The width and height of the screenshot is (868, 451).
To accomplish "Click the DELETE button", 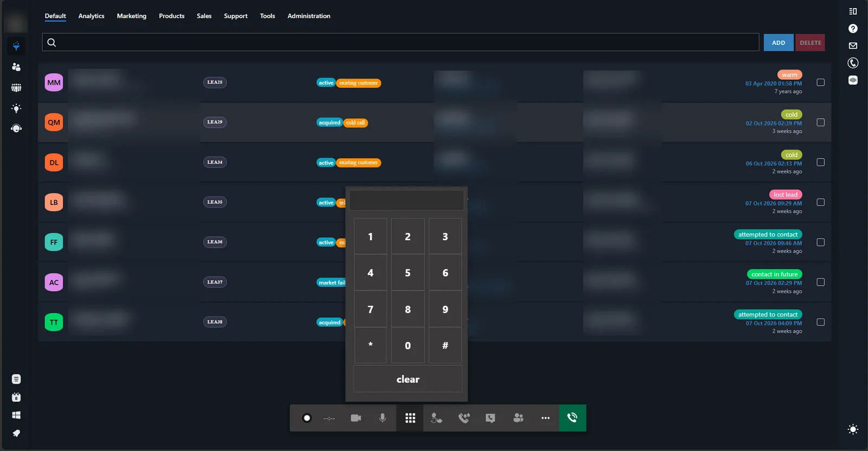I will coord(810,43).
